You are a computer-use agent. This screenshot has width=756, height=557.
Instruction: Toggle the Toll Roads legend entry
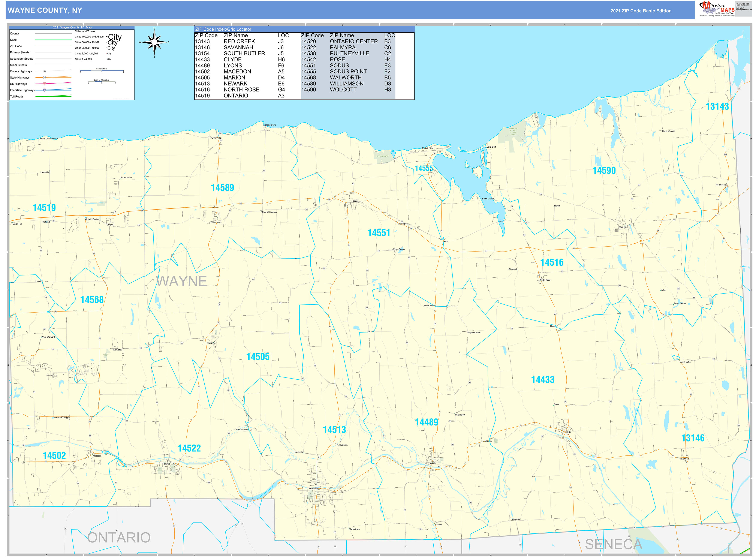click(17, 97)
